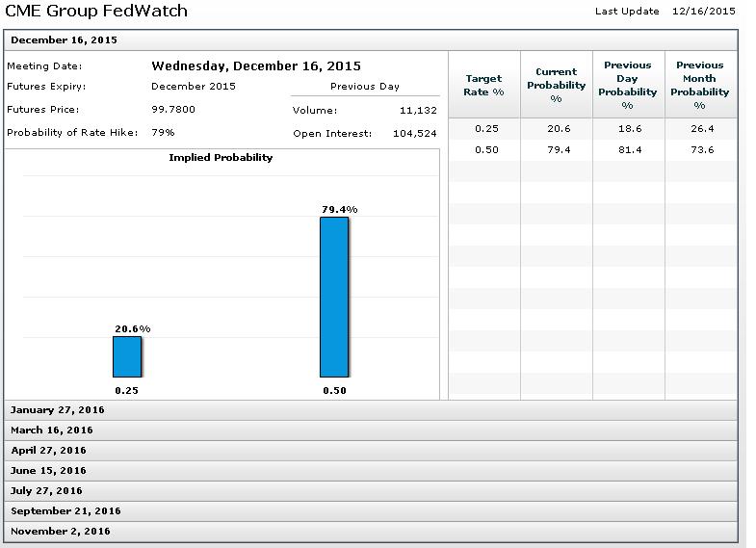Screen dimensions: 756x548
Task: Click the Probability of Rate Hike 79% value
Action: 163,133
